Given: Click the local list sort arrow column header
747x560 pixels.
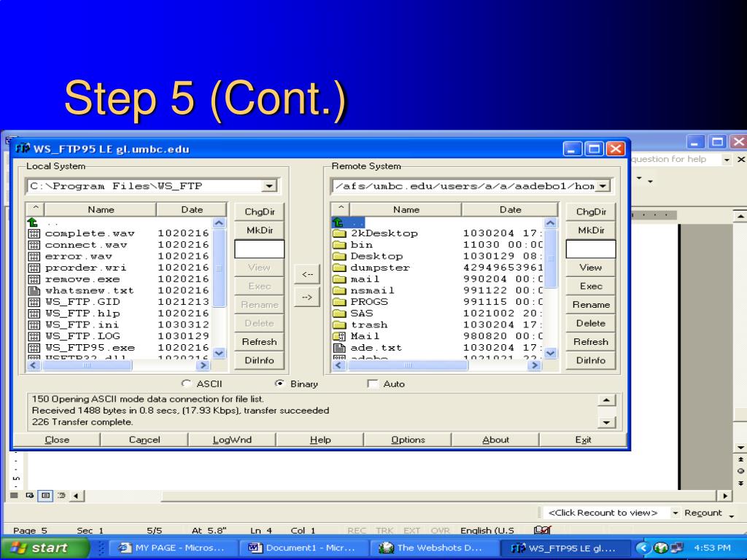Looking at the screenshot, I should tap(35, 209).
